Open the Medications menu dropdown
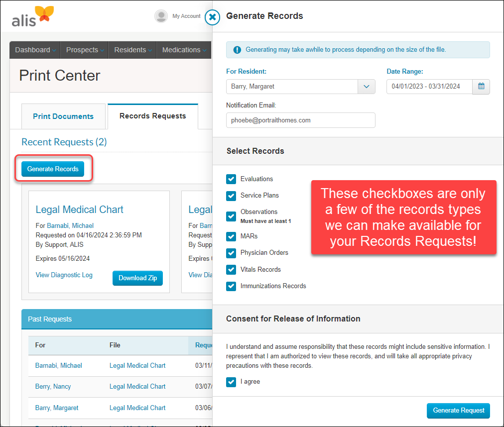The width and height of the screenshot is (504, 427). [x=184, y=50]
